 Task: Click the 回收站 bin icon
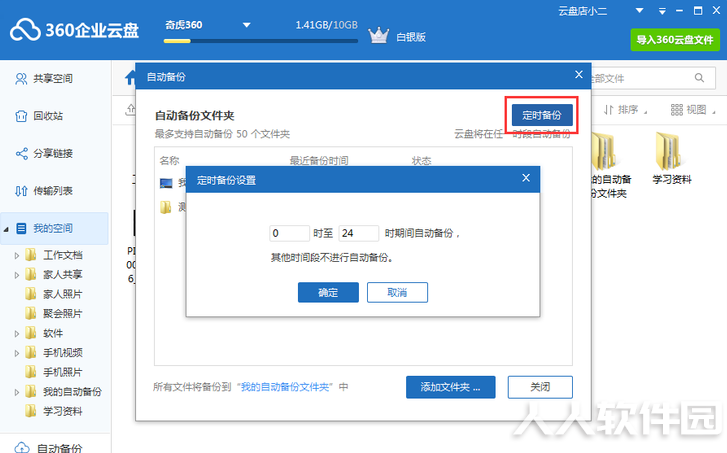click(x=21, y=116)
